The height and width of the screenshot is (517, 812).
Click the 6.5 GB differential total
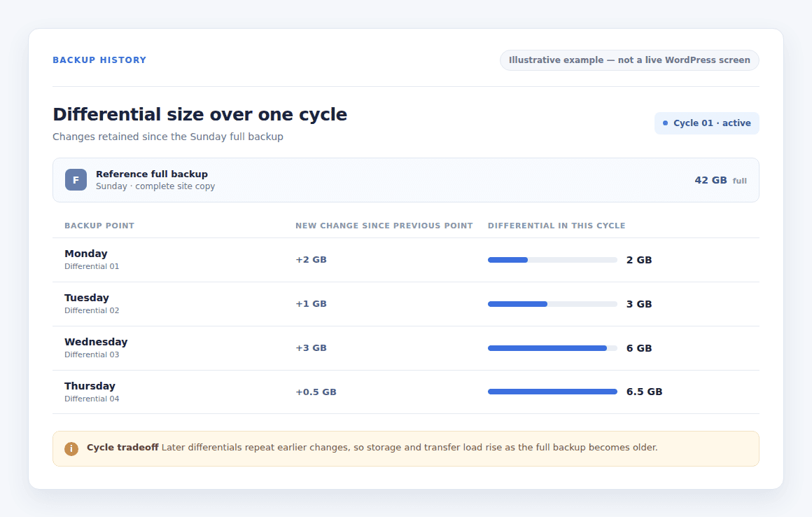pyautogui.click(x=644, y=392)
